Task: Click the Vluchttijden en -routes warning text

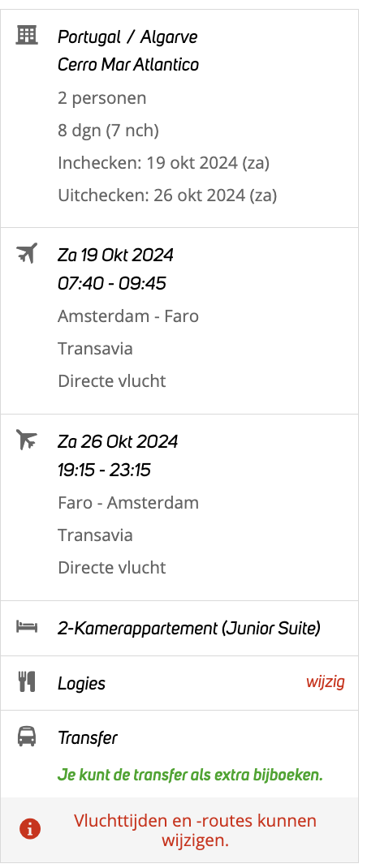Action: pos(195,830)
